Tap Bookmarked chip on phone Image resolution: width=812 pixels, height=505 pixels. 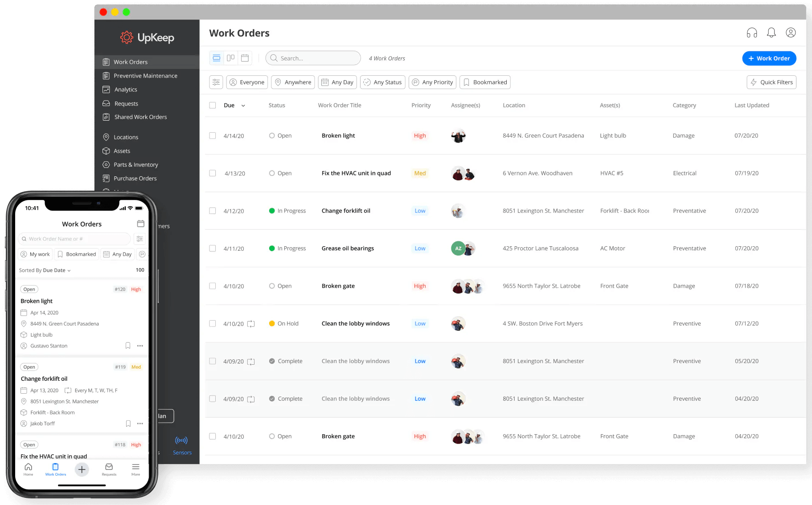pos(77,254)
